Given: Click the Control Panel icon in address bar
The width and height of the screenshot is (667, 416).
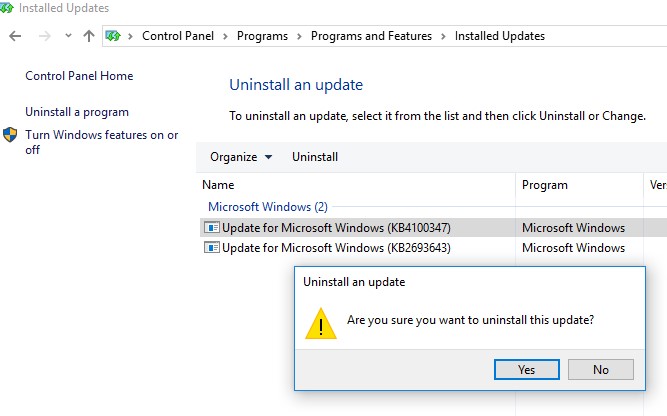Looking at the screenshot, I should pyautogui.click(x=113, y=36).
